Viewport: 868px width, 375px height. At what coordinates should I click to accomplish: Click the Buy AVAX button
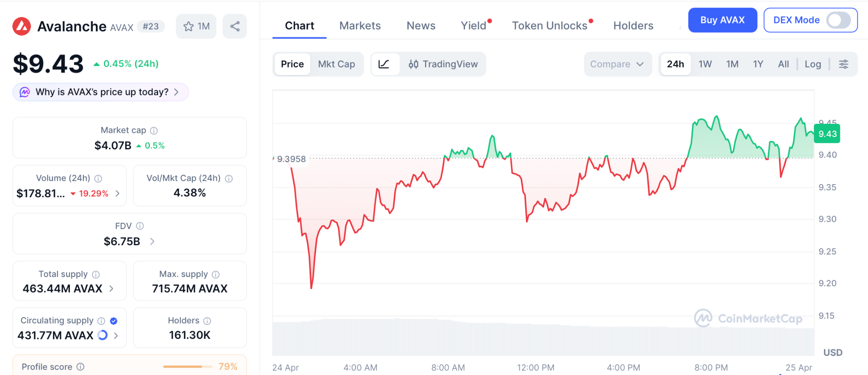click(722, 20)
